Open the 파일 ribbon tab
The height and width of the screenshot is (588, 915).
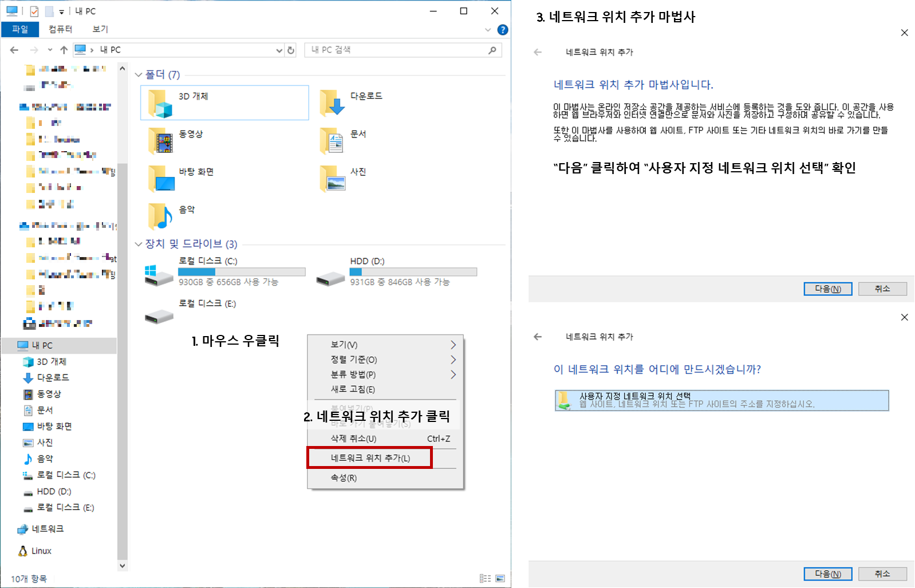(x=20, y=29)
